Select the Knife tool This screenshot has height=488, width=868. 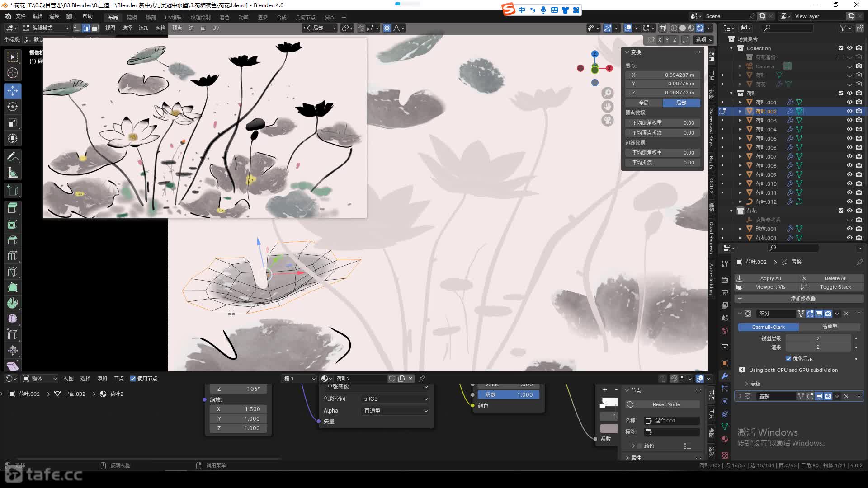pos(13,272)
